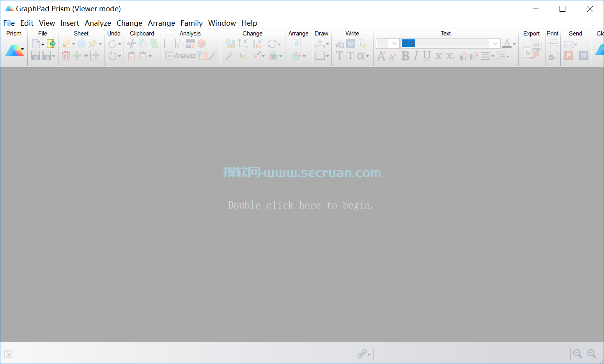Click the zoom in magnifier icon
This screenshot has height=364, width=604.
(x=592, y=353)
